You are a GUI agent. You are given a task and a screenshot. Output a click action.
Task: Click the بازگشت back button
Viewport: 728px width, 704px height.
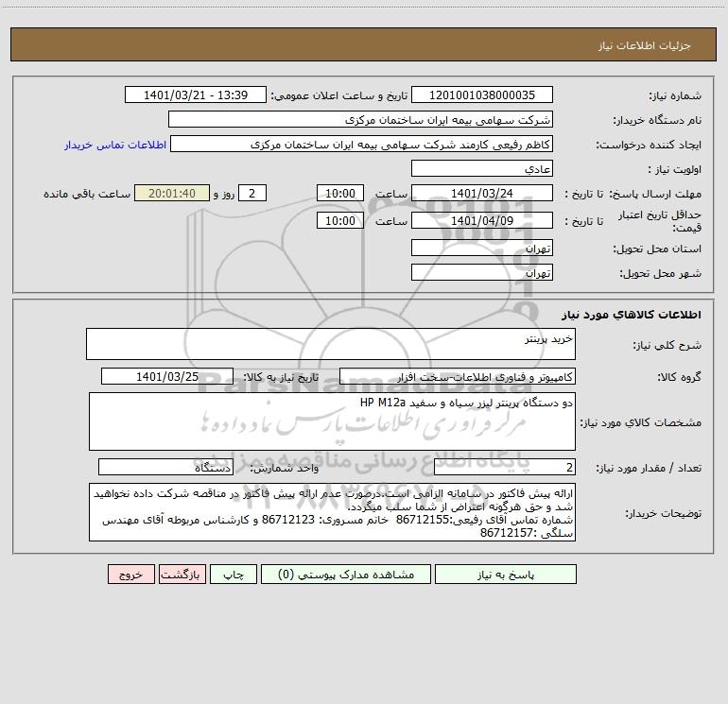coord(182,575)
